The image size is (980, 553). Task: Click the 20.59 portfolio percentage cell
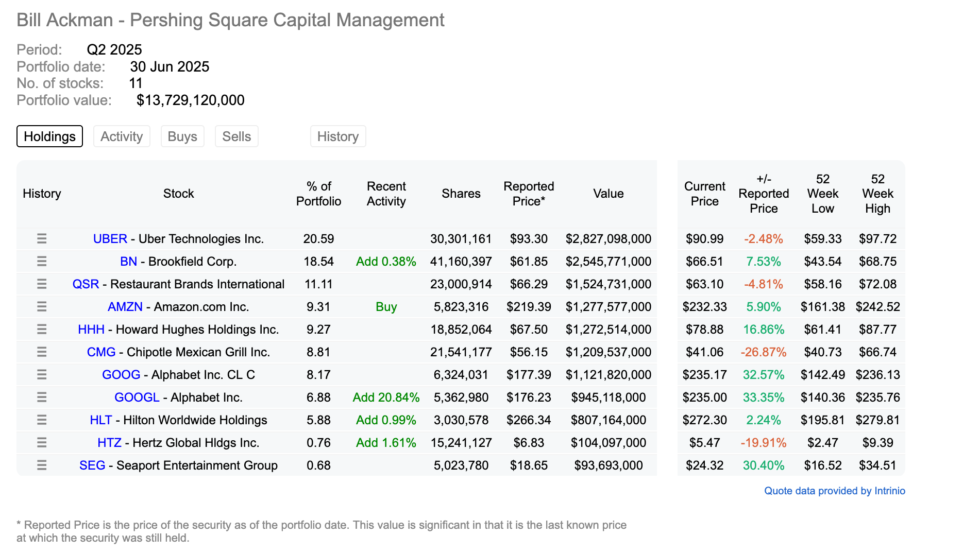[318, 239]
